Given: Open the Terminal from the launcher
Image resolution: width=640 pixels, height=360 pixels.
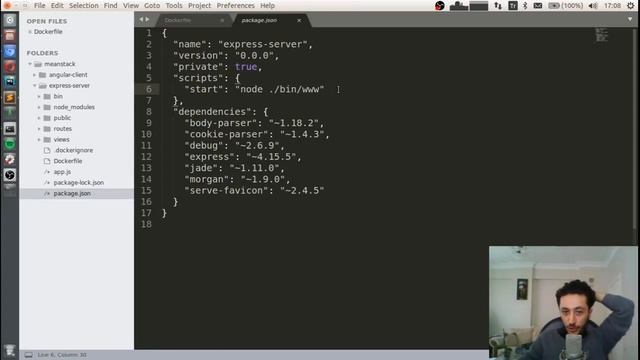Looking at the screenshot, I should pos(10,129).
